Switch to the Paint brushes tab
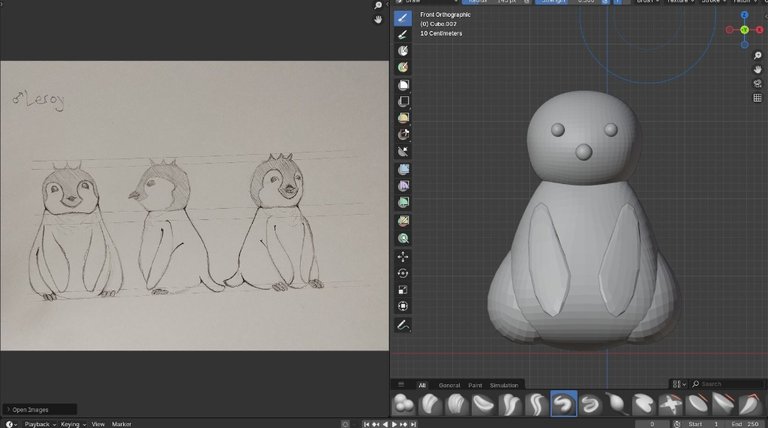768x428 pixels. pos(475,385)
